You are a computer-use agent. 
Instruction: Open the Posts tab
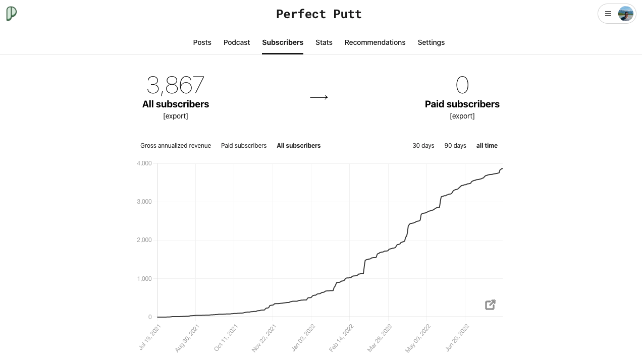[x=202, y=42]
